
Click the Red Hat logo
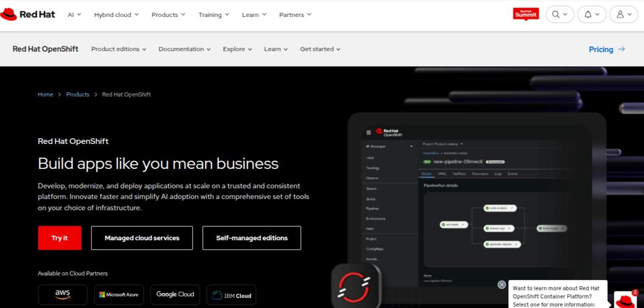tap(28, 14)
